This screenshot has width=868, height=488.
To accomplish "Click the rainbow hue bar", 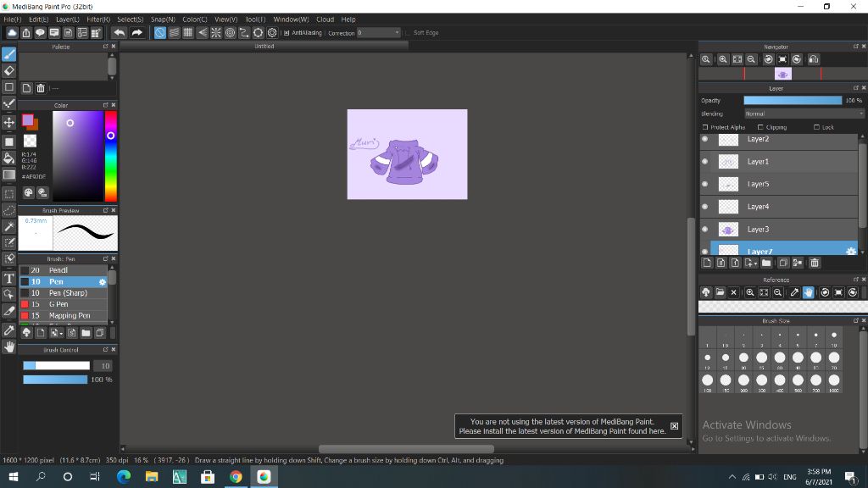I will (111, 156).
